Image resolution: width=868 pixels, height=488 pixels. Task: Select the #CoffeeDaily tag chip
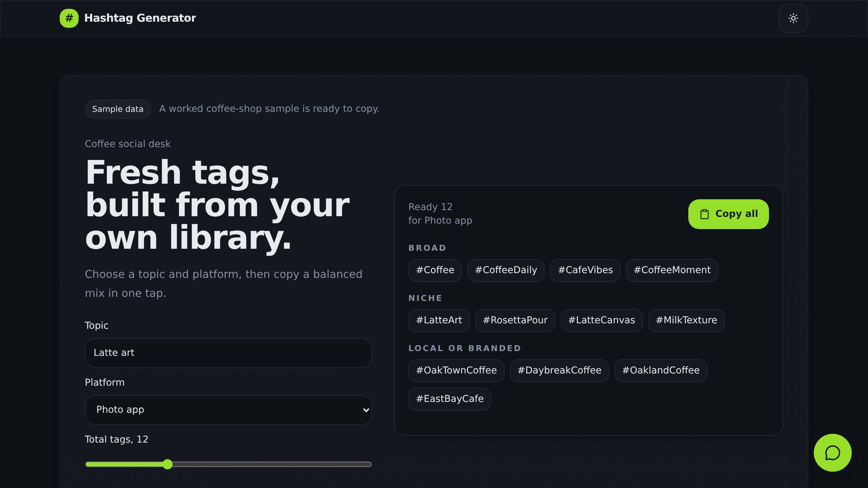[x=506, y=270]
